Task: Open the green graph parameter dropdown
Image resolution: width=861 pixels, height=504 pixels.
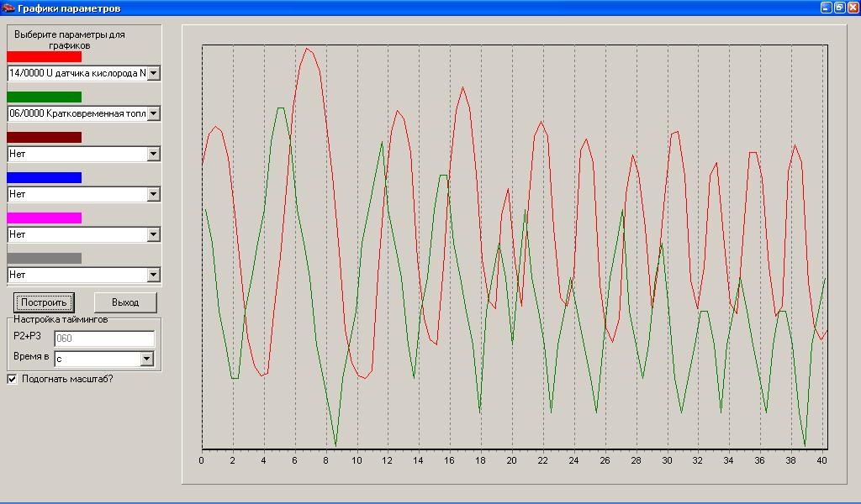Action: click(x=153, y=113)
